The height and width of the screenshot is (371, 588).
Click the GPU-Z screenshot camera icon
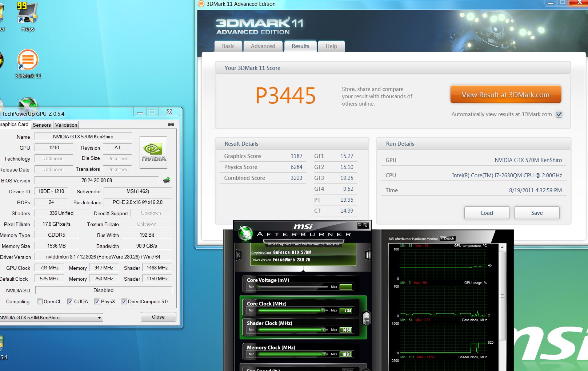tap(171, 125)
